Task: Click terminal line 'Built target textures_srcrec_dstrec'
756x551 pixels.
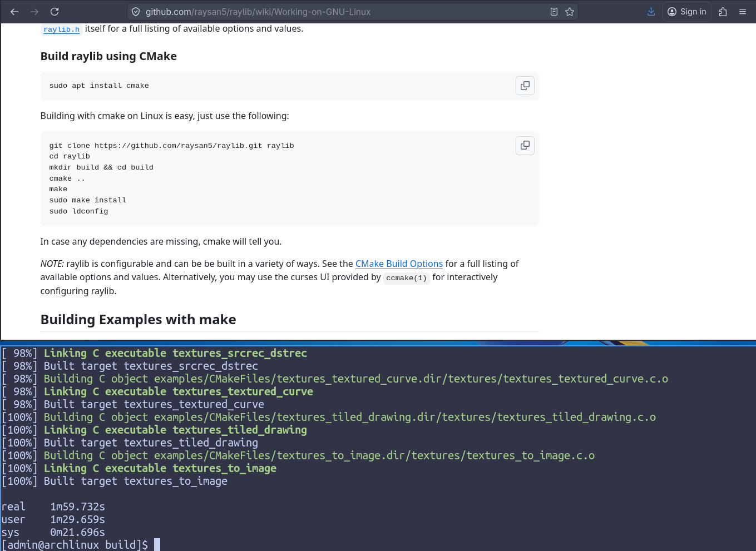Action: point(130,366)
